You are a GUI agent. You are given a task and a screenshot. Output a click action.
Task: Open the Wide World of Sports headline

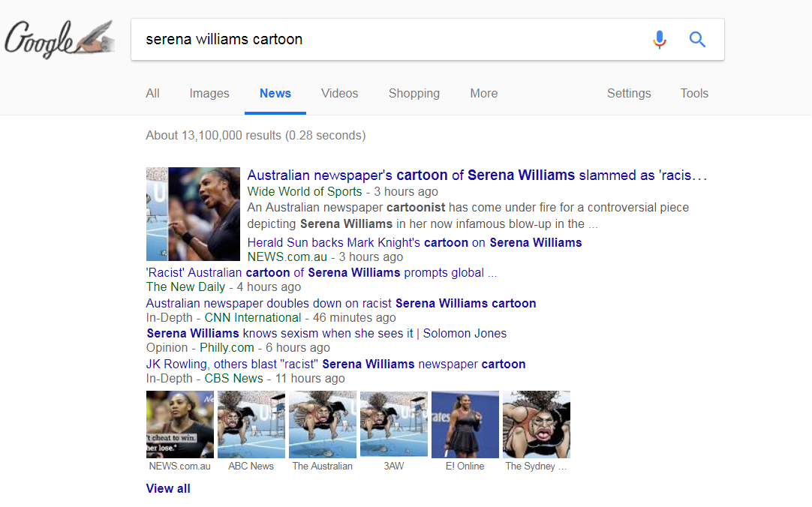477,175
